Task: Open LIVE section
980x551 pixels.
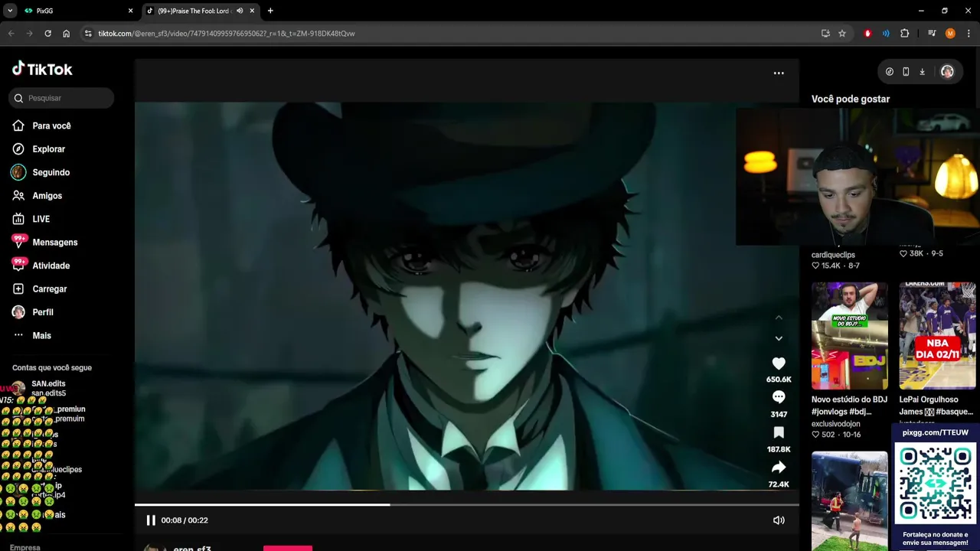Action: (31, 219)
